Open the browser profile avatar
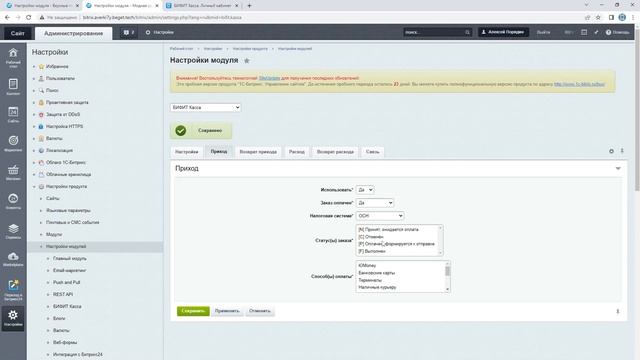 point(622,18)
